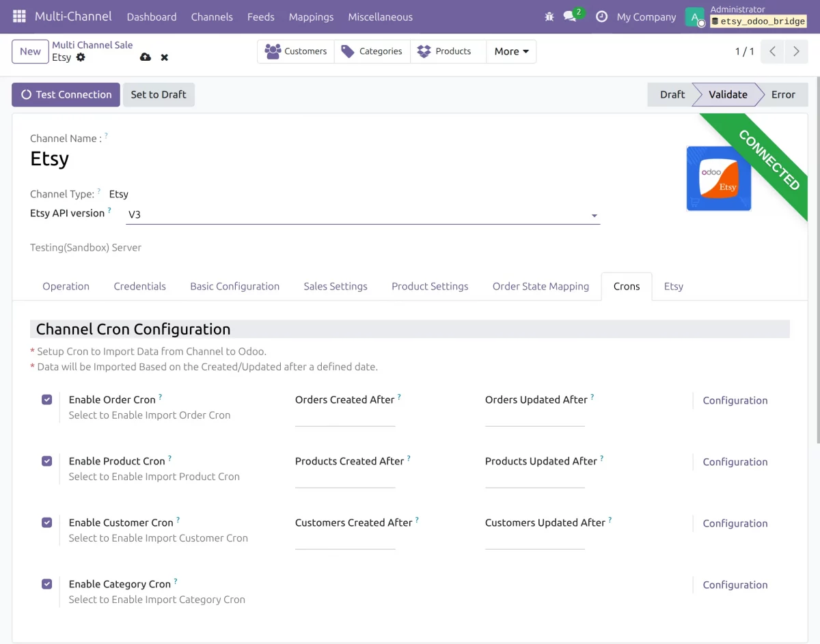This screenshot has width=820, height=644.
Task: Open the conversations chat icon
Action: click(570, 16)
